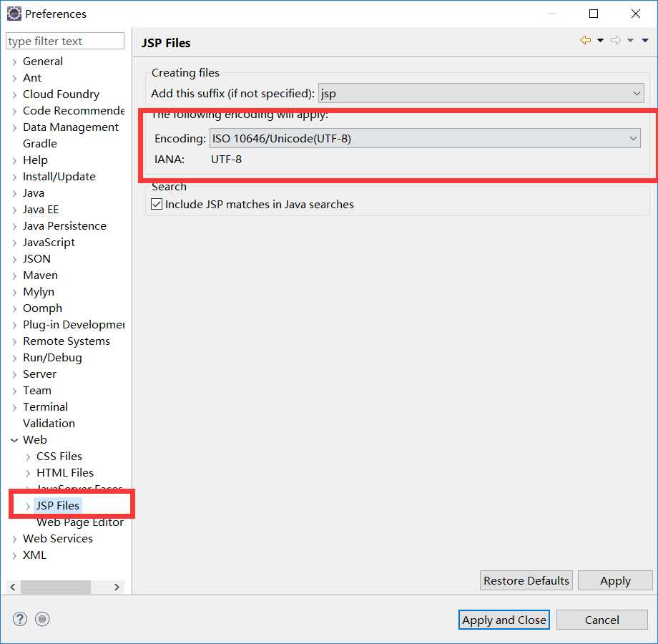Open the Encoding ISO 10646/Unicode(UTF-8) dropdown
The height and width of the screenshot is (644, 658).
pyautogui.click(x=425, y=138)
